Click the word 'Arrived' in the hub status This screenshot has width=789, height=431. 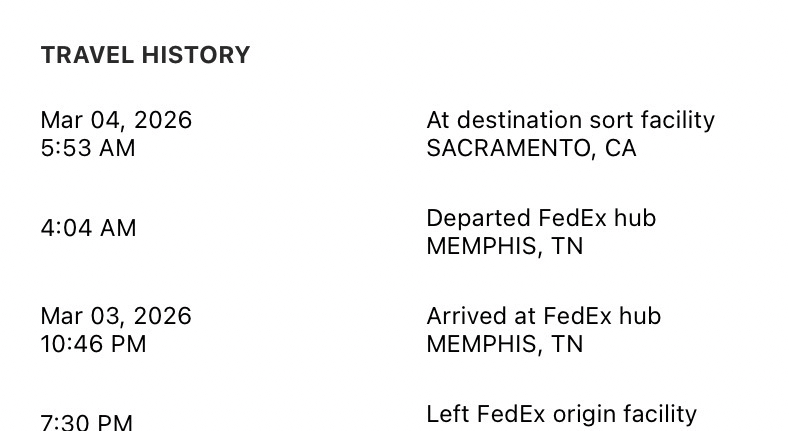tap(462, 316)
